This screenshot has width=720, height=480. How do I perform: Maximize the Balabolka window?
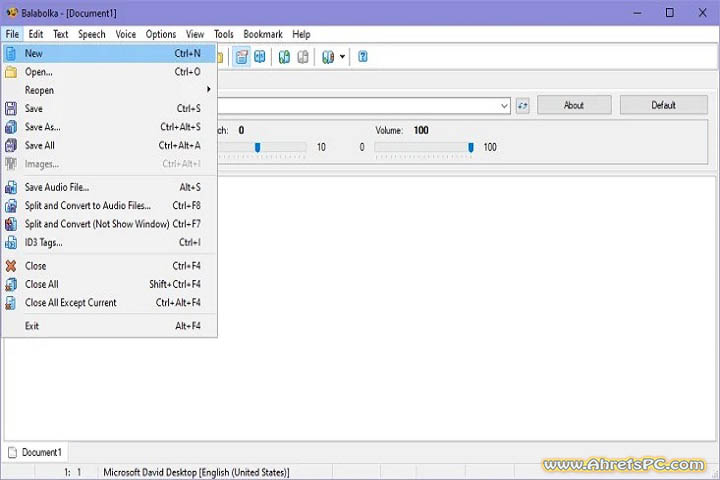click(670, 13)
